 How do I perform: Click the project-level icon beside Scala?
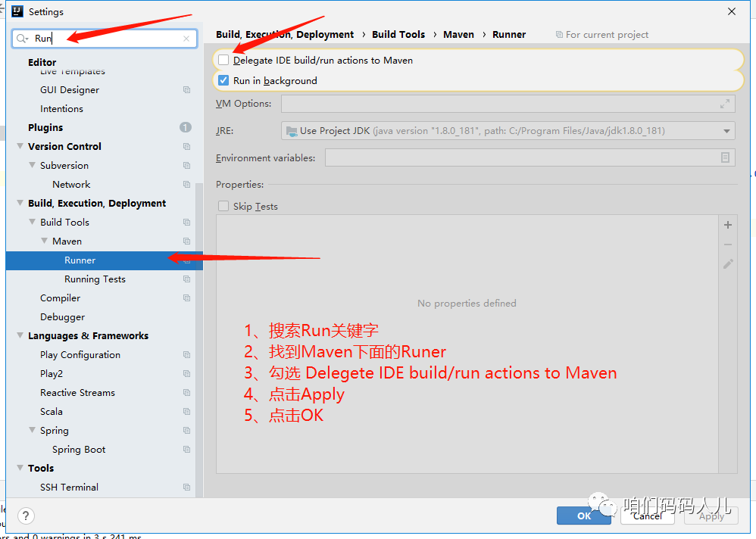[x=186, y=412]
